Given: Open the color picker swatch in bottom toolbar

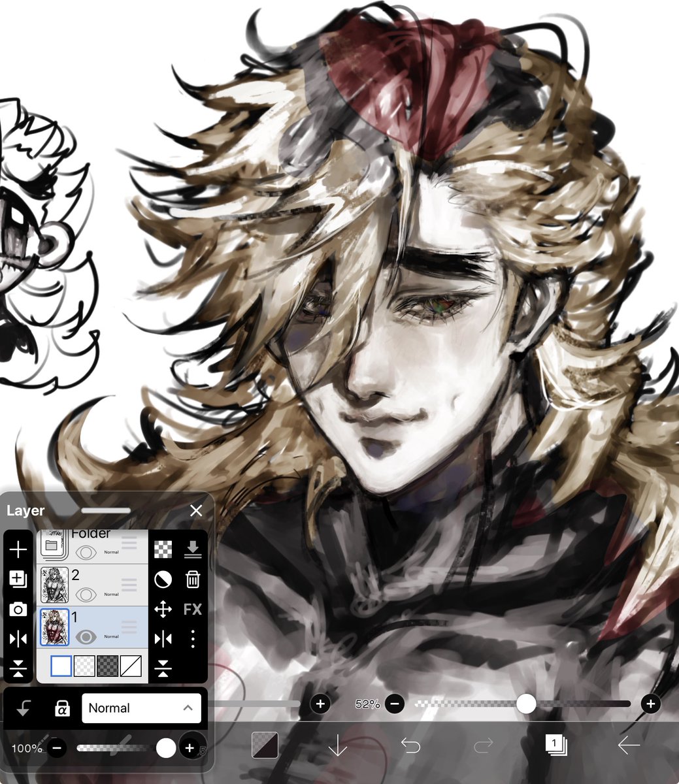Looking at the screenshot, I should [265, 745].
